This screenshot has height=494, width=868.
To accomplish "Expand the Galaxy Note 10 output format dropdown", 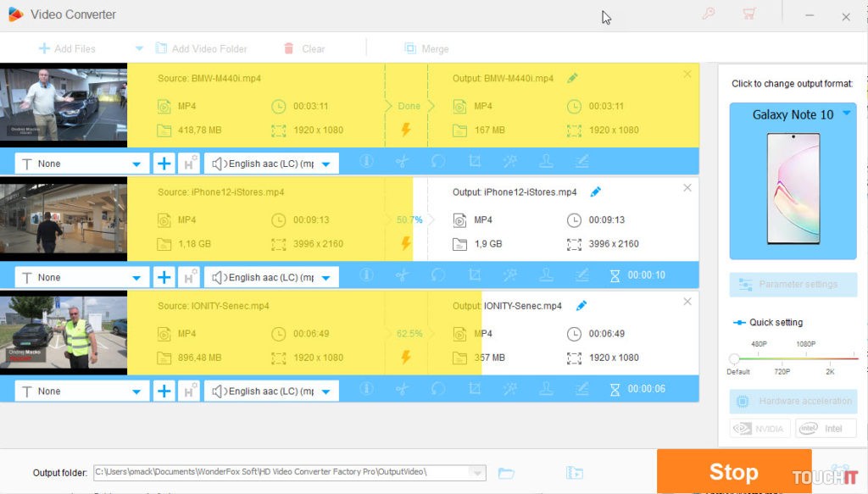I will [x=846, y=114].
